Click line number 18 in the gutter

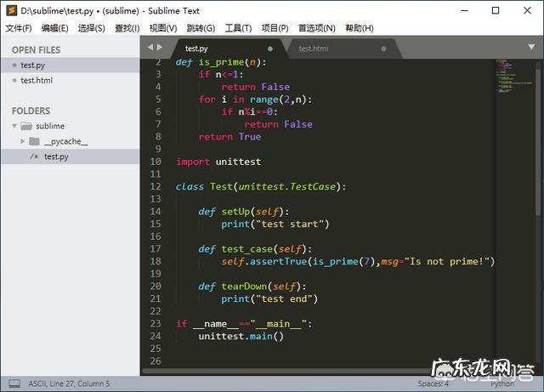pos(156,261)
